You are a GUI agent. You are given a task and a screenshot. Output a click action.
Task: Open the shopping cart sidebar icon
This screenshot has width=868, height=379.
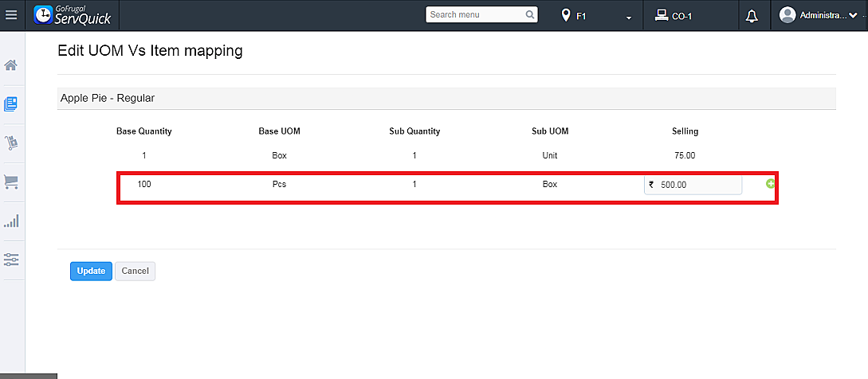tap(11, 182)
